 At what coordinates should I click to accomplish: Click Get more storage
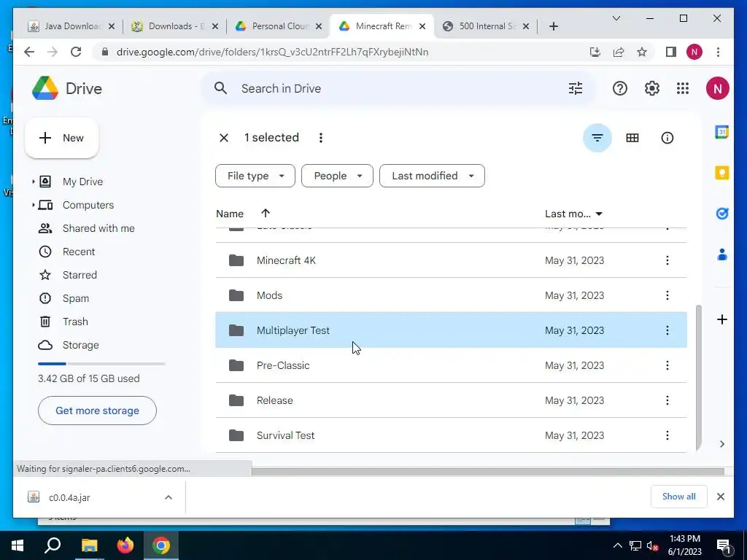[97, 411]
